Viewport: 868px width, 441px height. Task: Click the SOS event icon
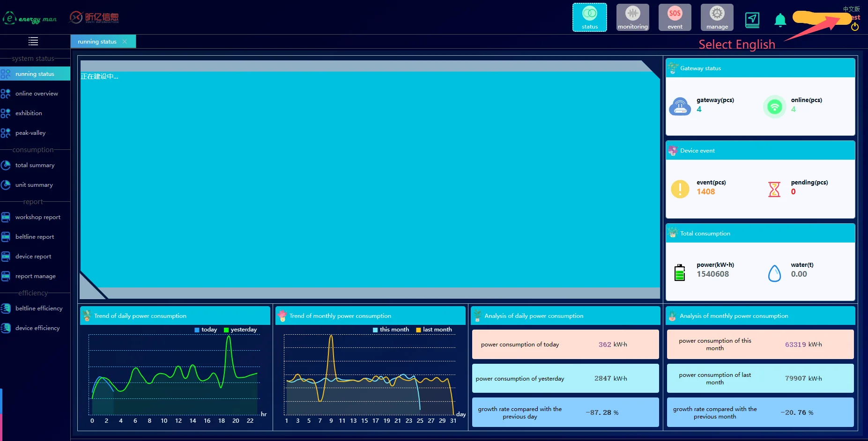click(x=675, y=18)
